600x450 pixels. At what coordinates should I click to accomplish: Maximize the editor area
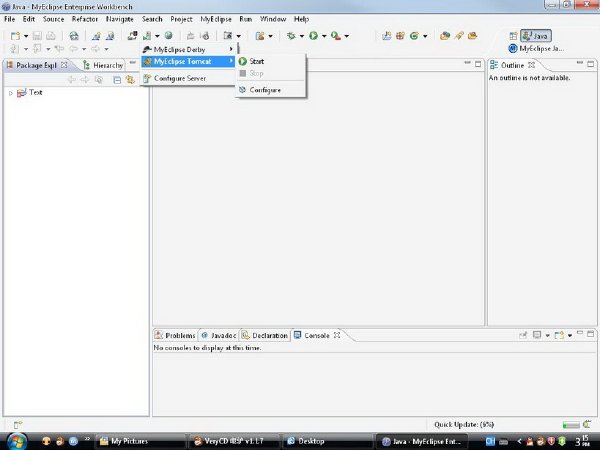[x=478, y=64]
